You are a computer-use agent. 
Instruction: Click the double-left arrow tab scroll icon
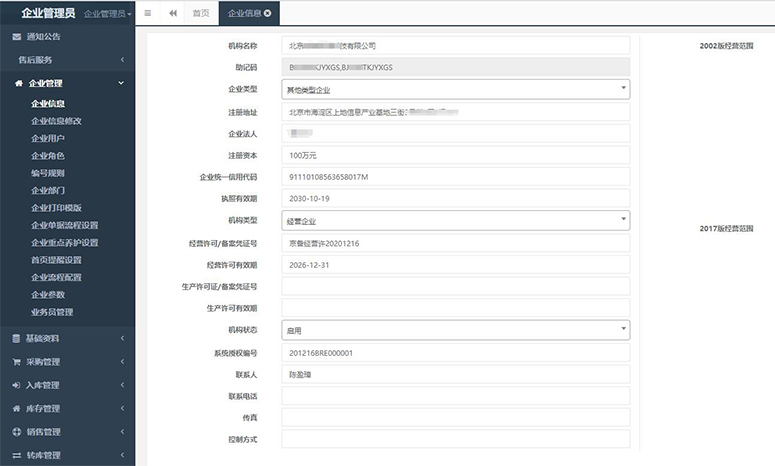pos(172,13)
